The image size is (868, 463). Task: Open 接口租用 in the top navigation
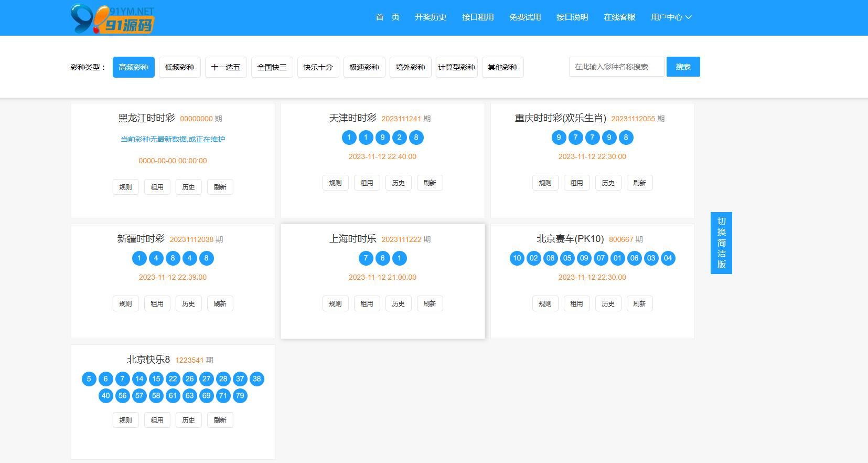pyautogui.click(x=478, y=17)
